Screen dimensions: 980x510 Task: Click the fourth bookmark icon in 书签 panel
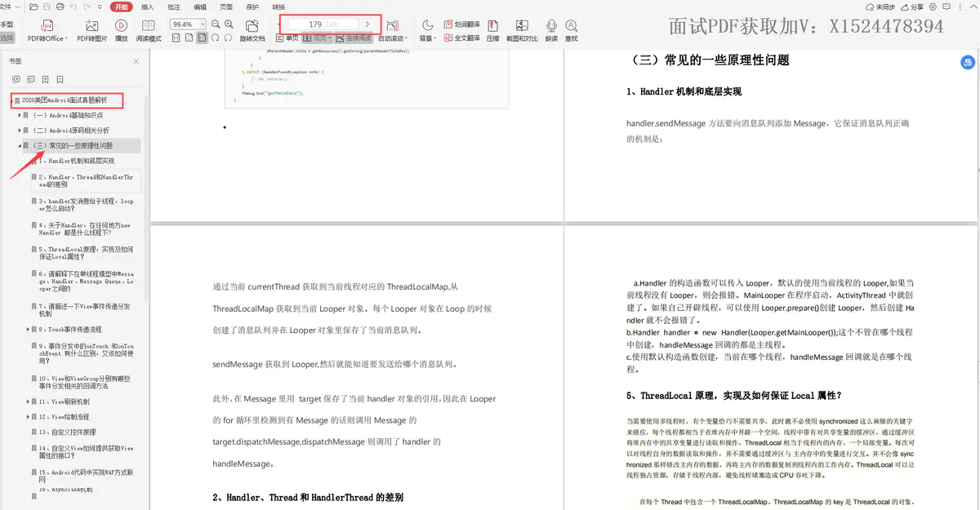(x=60, y=79)
